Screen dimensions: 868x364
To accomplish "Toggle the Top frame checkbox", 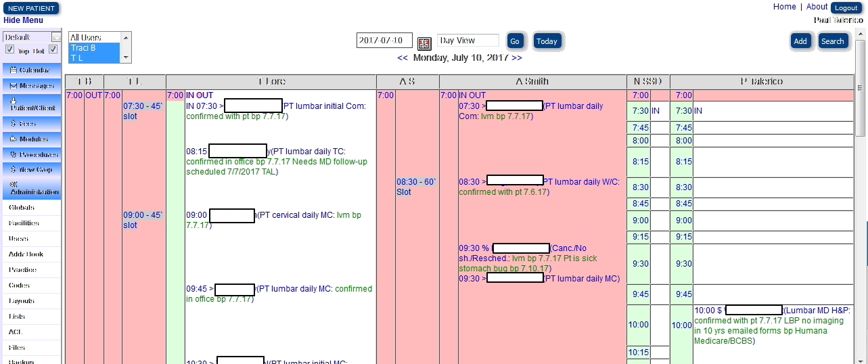I will coord(9,50).
